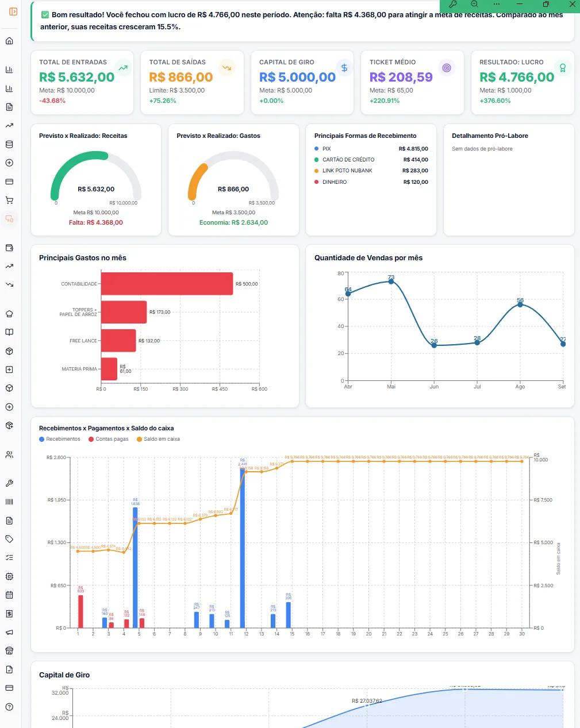Select the chef hat icon in sidebar
580x728 pixels.
click(x=9, y=314)
